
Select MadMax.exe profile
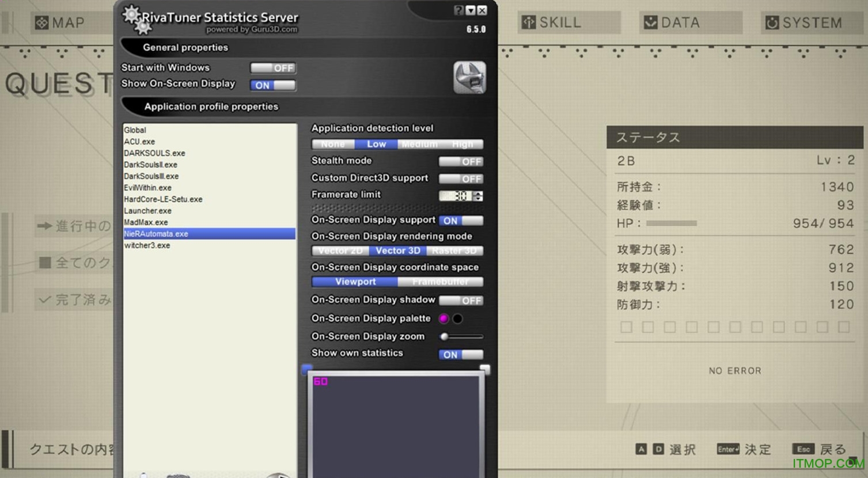(210, 222)
